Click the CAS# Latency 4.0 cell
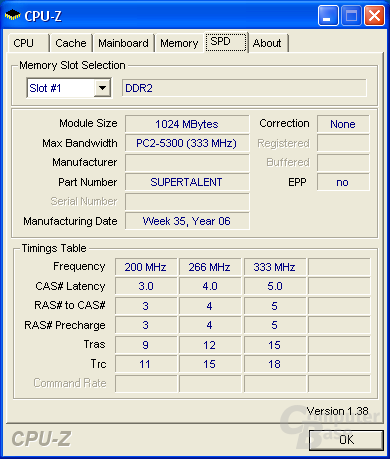The image size is (390, 459). point(210,286)
